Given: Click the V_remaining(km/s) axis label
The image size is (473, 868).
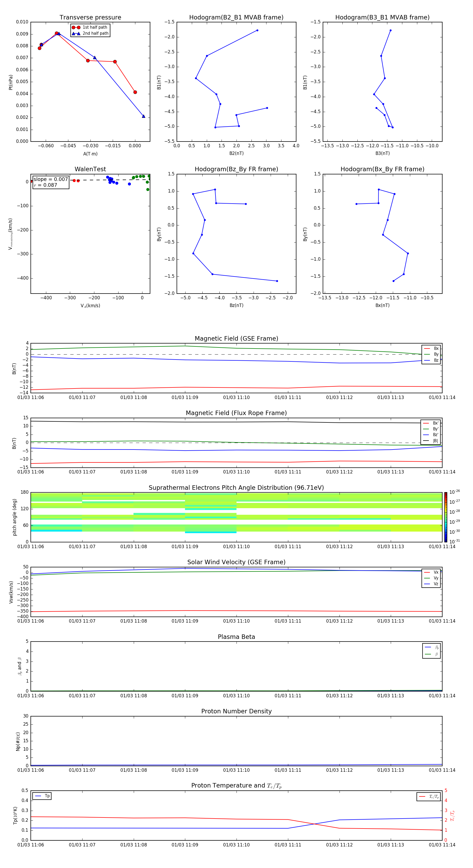Looking at the screenshot, I should (11, 234).
